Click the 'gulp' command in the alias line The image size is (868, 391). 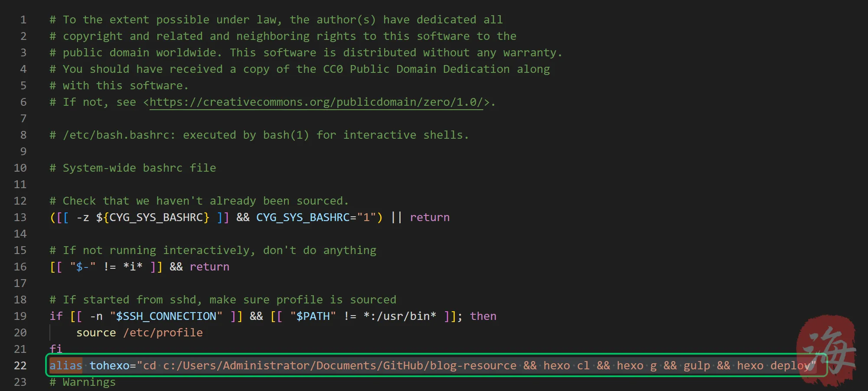[697, 366]
